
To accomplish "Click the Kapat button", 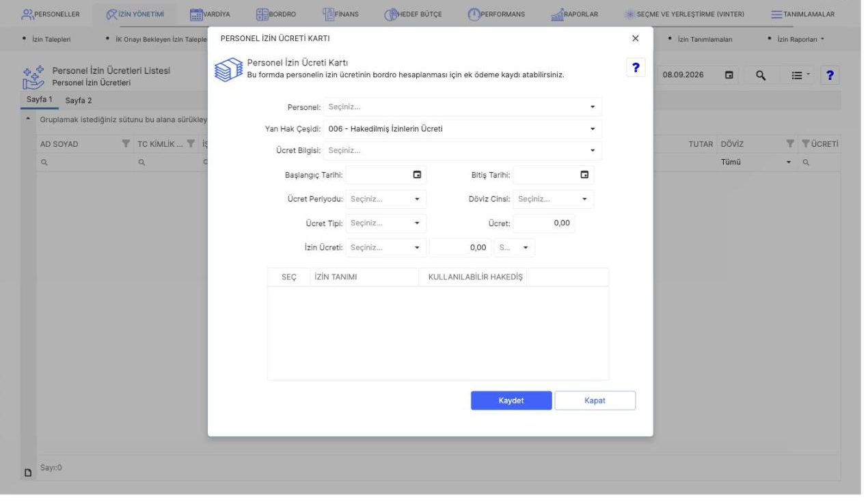I will (595, 401).
